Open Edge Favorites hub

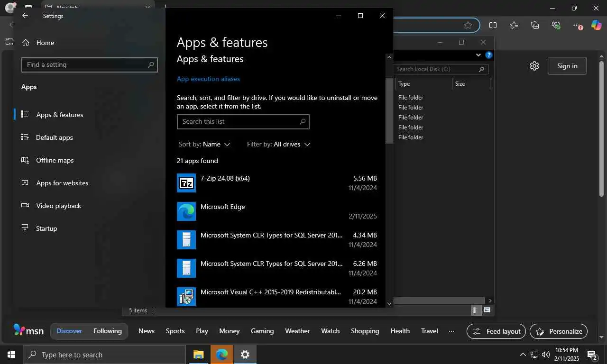pos(514,25)
